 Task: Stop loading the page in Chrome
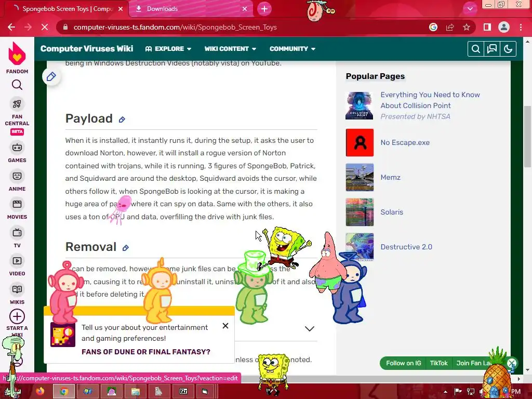click(x=45, y=27)
